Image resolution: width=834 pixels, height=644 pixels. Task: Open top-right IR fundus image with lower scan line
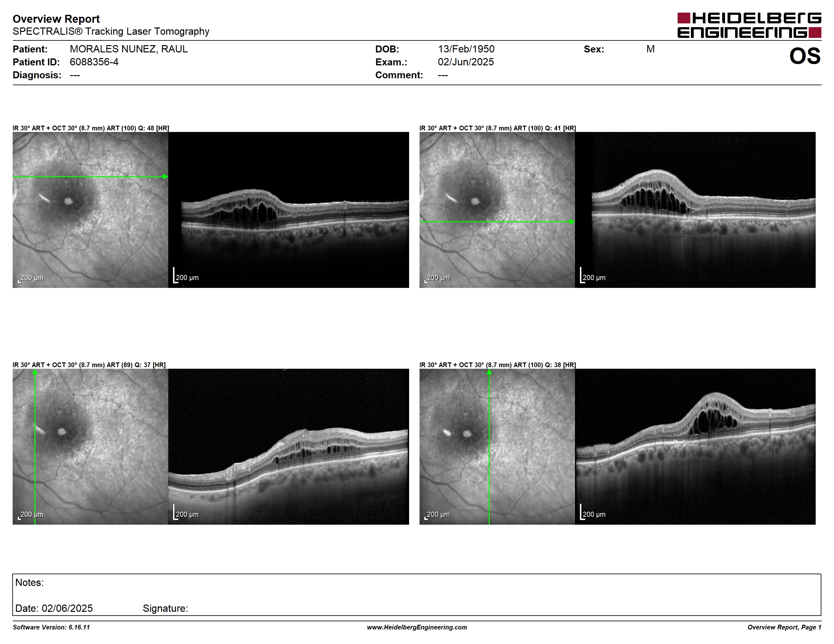[497, 210]
